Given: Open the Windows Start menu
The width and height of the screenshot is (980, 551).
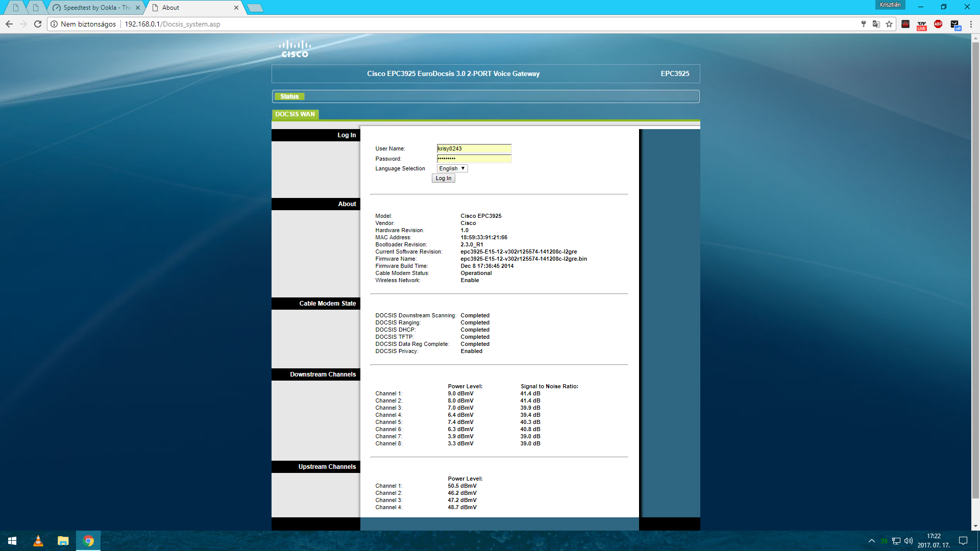Looking at the screenshot, I should (12, 541).
